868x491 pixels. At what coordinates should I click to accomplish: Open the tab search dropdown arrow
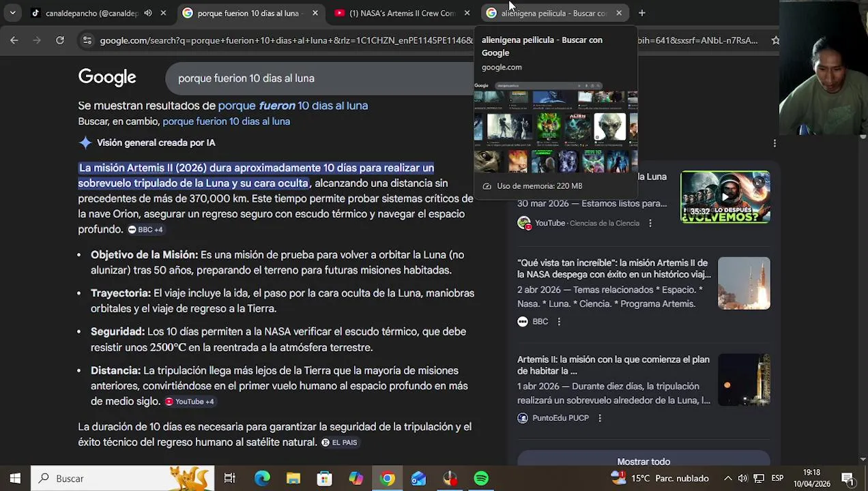pyautogui.click(x=12, y=13)
